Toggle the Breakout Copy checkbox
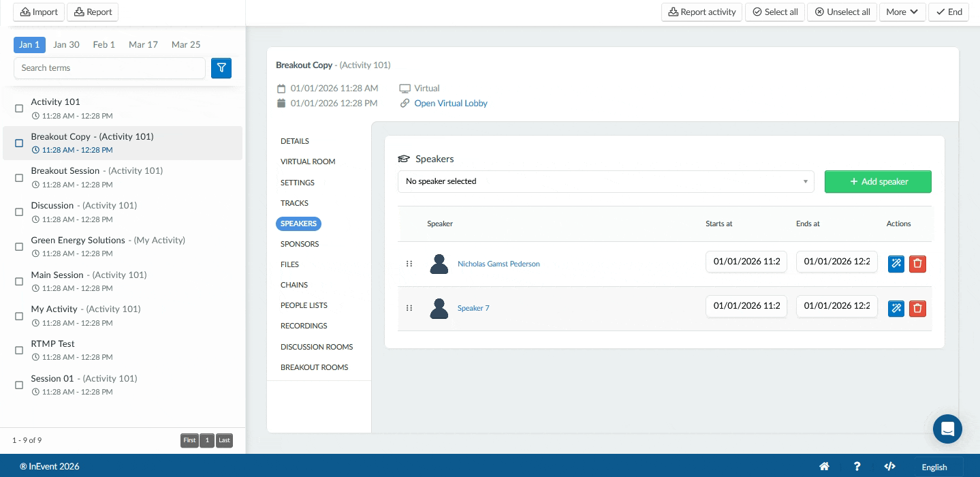 [x=19, y=143]
